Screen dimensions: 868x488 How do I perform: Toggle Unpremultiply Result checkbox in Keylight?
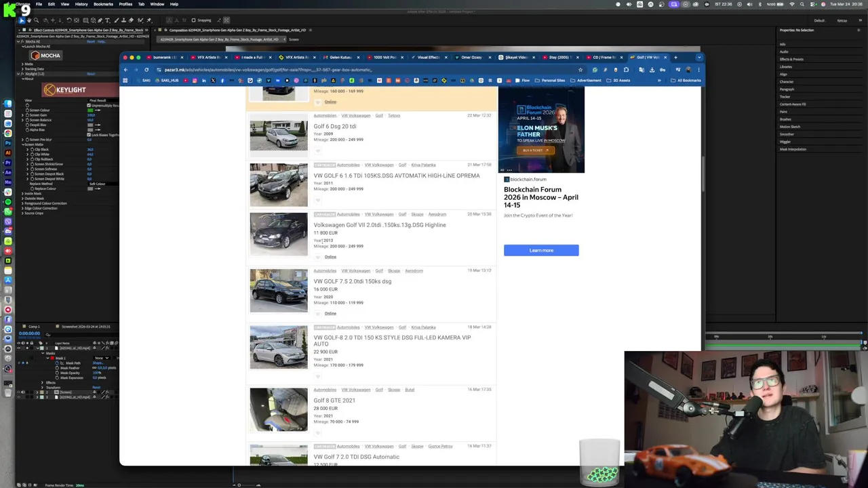(89, 106)
